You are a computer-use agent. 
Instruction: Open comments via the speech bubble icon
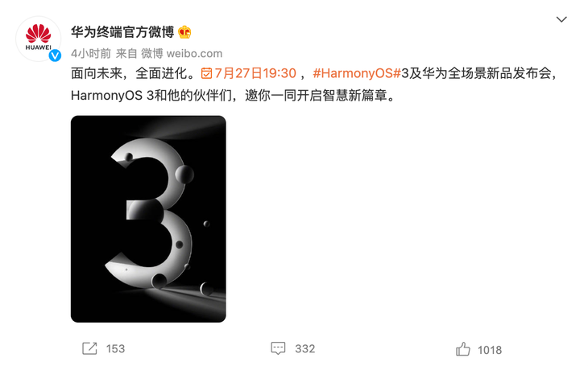click(278, 348)
